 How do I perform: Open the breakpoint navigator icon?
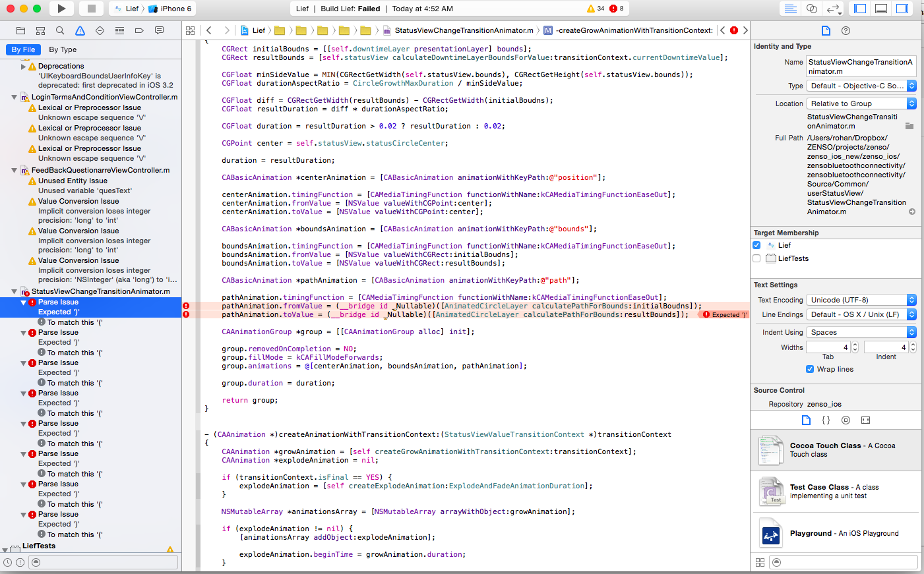point(139,30)
